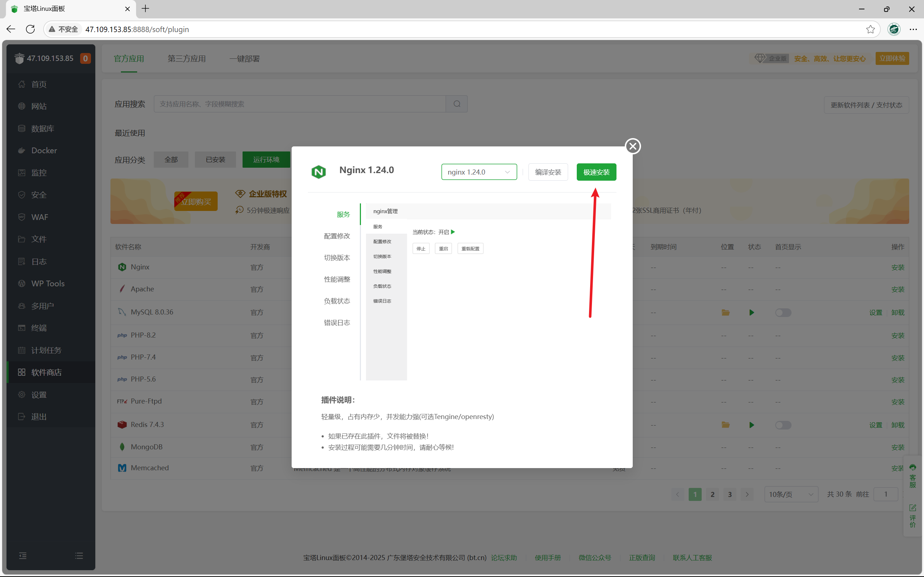The image size is (924, 577).
Task: Click Redis running status play icon
Action: (751, 425)
